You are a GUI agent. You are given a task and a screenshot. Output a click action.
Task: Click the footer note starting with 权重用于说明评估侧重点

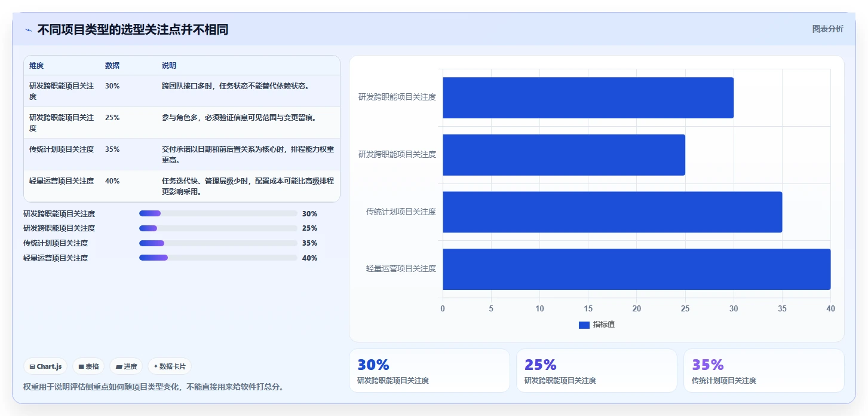[x=154, y=387]
